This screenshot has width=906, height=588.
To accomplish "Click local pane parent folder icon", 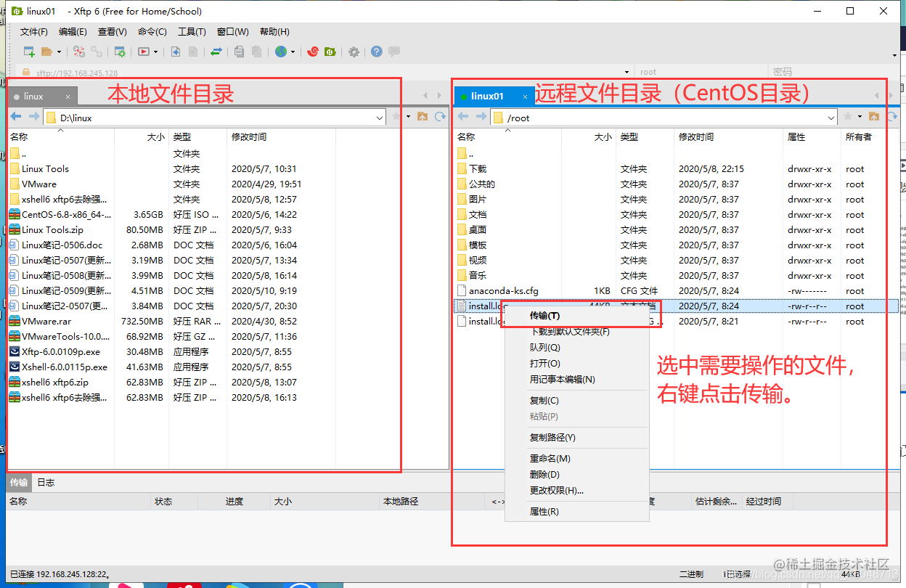I will tap(423, 117).
